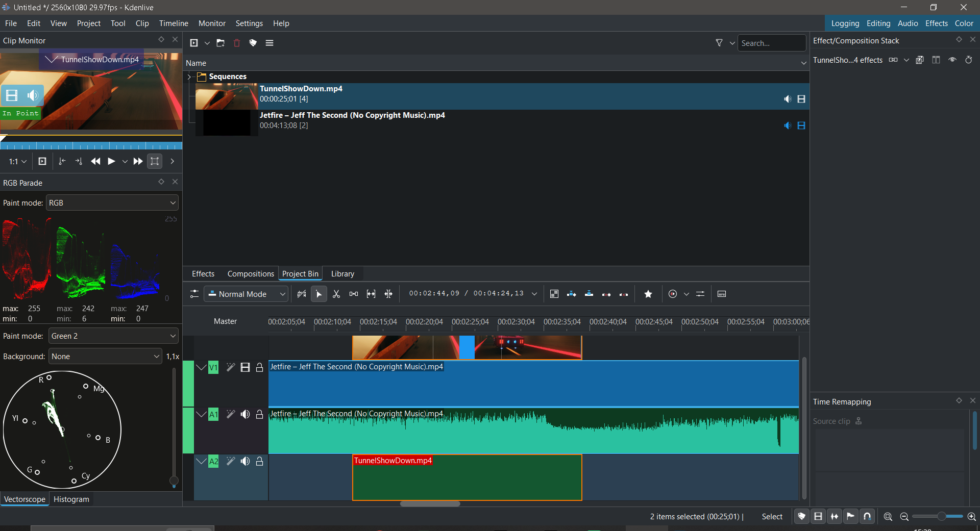Switch to Audio workspace layout
Image resolution: width=980 pixels, height=531 pixels.
(x=908, y=23)
